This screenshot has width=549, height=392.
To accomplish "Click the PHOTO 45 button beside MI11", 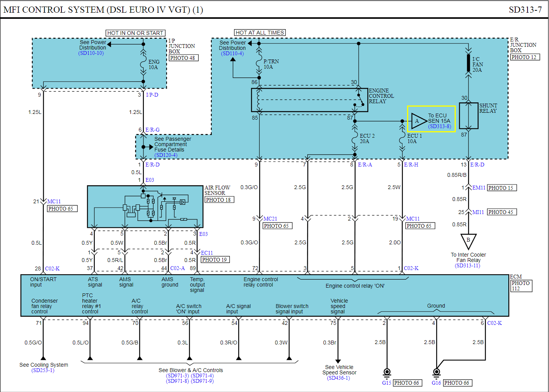I will (x=502, y=212).
